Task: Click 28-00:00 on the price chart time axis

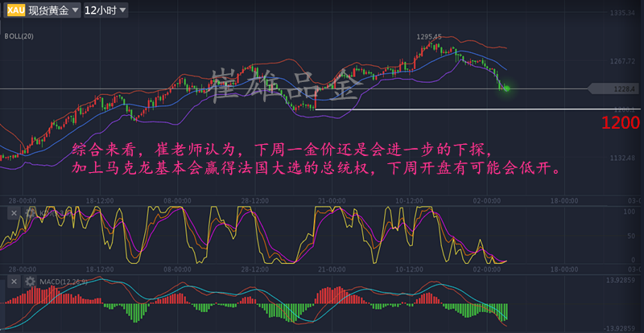Action: click(23, 201)
